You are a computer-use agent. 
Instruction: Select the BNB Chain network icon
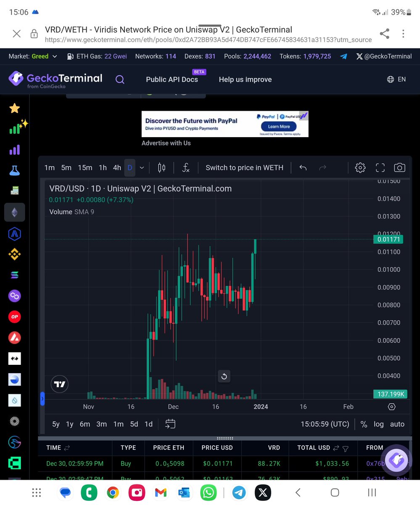(x=15, y=254)
